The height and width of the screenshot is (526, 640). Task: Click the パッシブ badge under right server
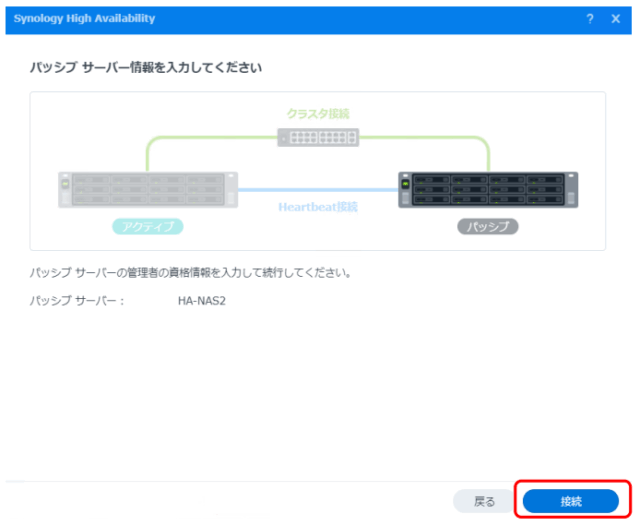pyautogui.click(x=488, y=227)
